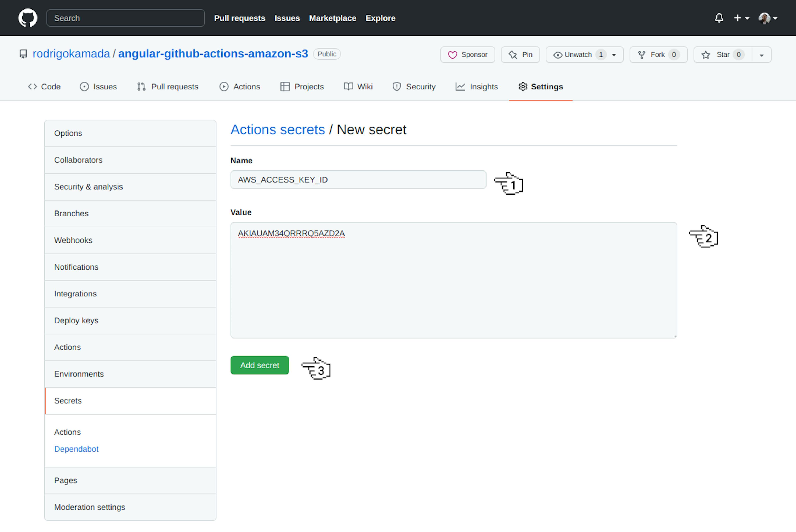Click the Actions play icon
The image size is (796, 532).
coord(224,87)
